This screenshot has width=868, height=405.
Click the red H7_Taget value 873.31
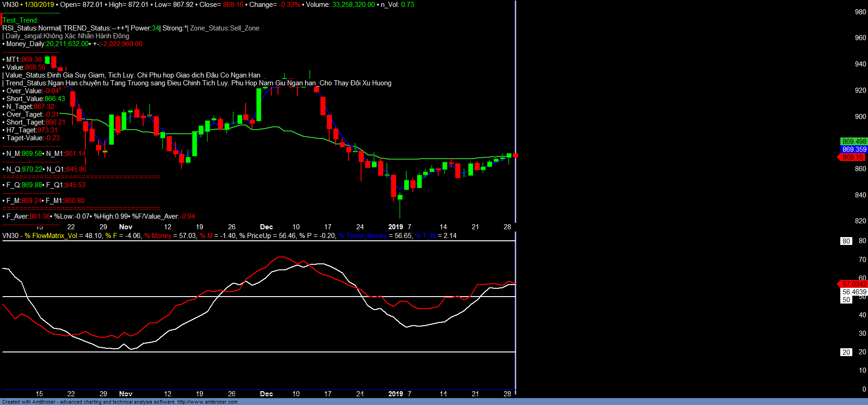(x=48, y=130)
